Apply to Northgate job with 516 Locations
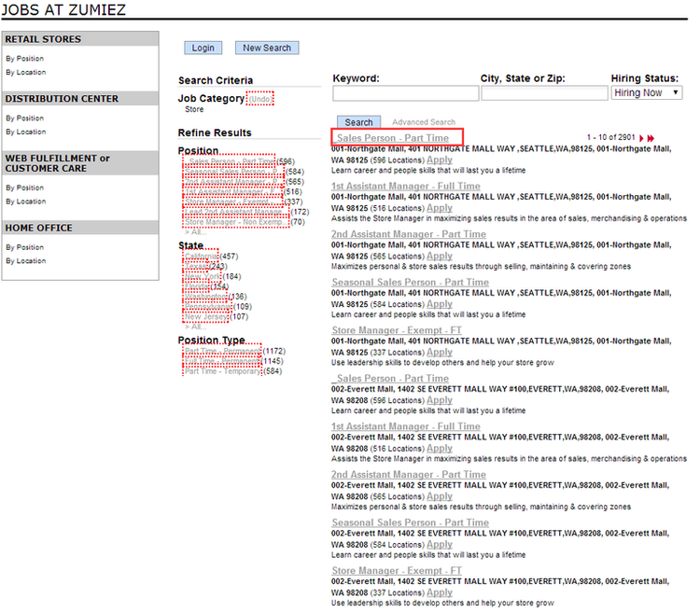The image size is (700, 612). coord(440,208)
